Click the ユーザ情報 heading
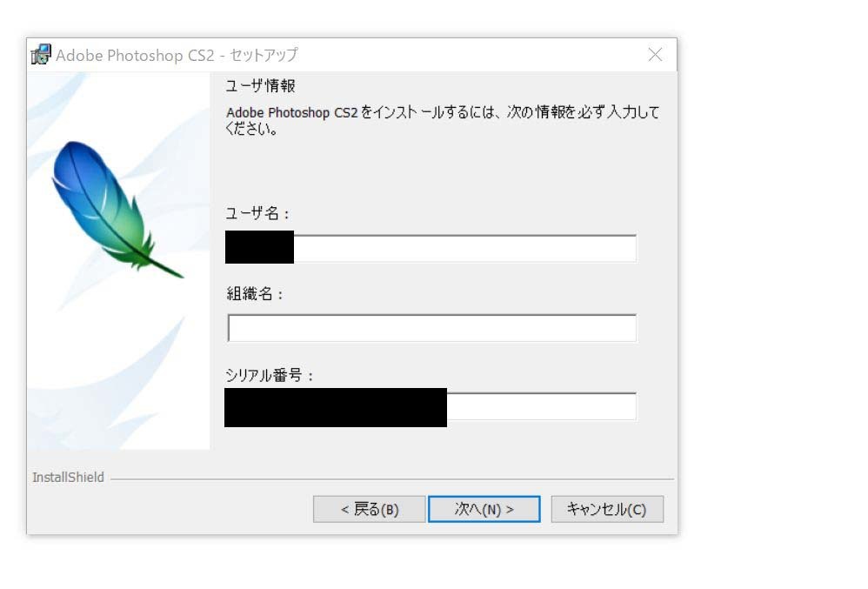Viewport: 868px width, 589px height. [x=260, y=86]
